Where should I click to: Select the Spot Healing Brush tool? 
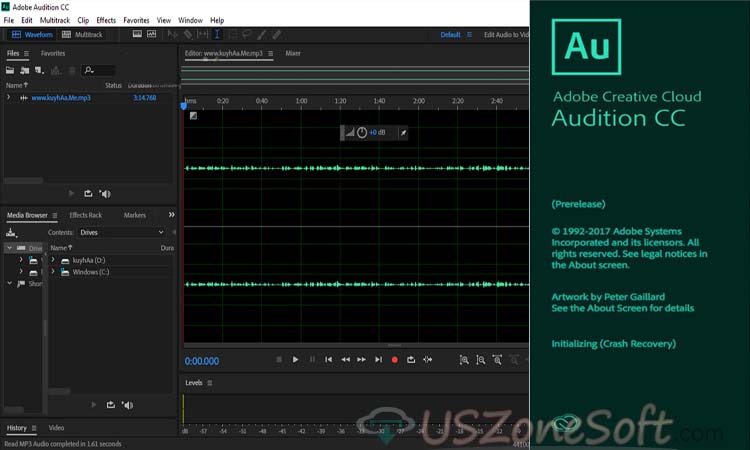click(276, 34)
